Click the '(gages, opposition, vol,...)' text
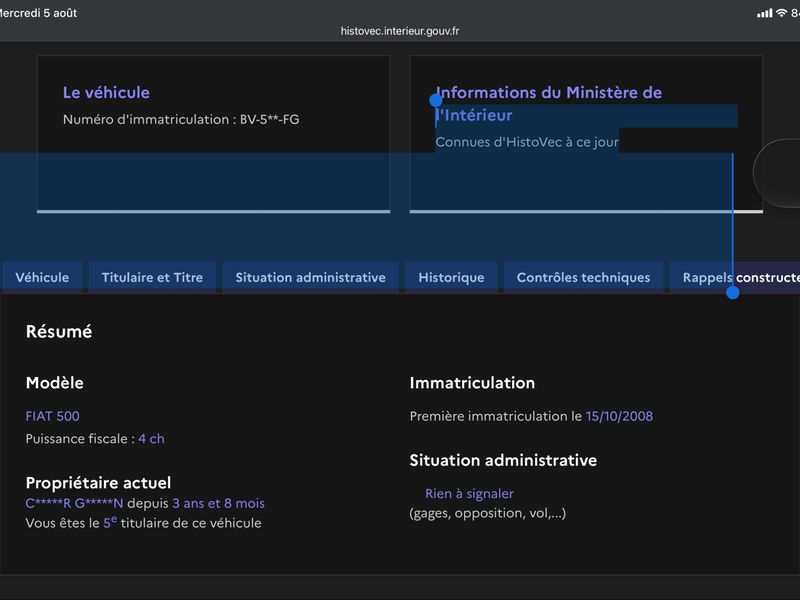The height and width of the screenshot is (600, 800). (x=487, y=513)
